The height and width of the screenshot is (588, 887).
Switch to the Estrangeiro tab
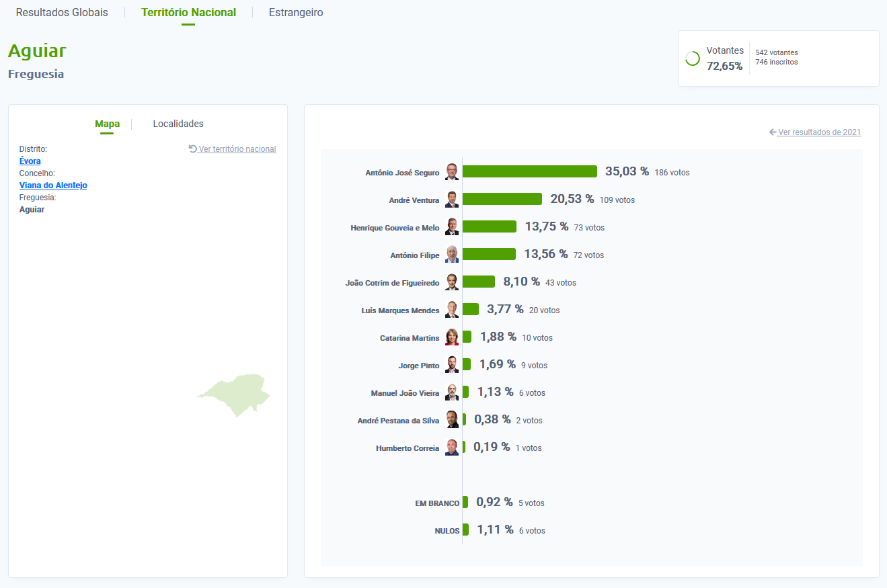296,13
